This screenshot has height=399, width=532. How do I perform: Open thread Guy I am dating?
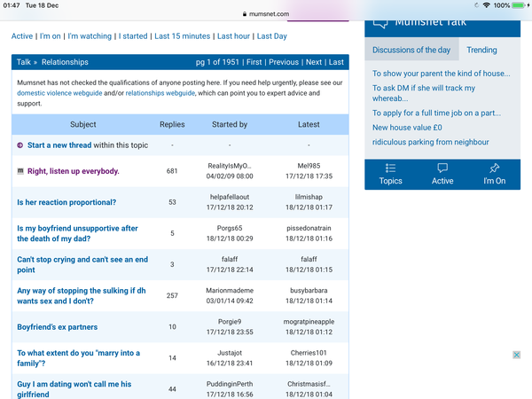click(74, 389)
